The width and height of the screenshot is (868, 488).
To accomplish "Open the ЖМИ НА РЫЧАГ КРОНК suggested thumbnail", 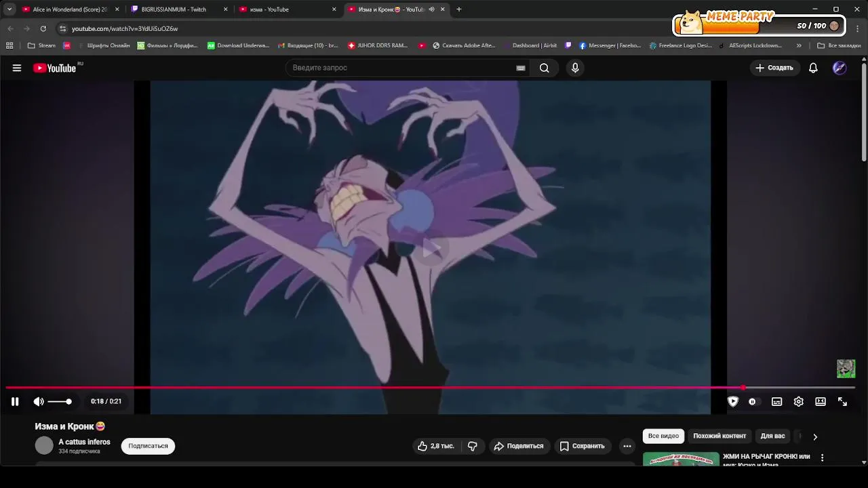I will pos(681,459).
